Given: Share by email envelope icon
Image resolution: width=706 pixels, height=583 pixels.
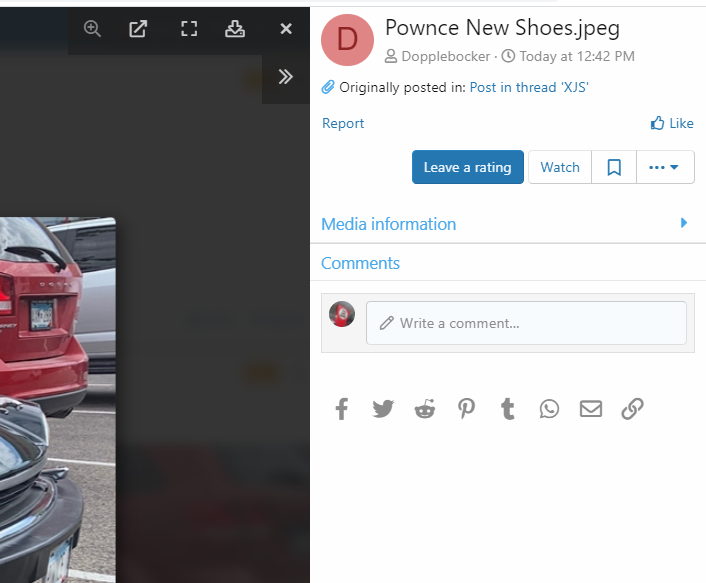Looking at the screenshot, I should [x=591, y=408].
